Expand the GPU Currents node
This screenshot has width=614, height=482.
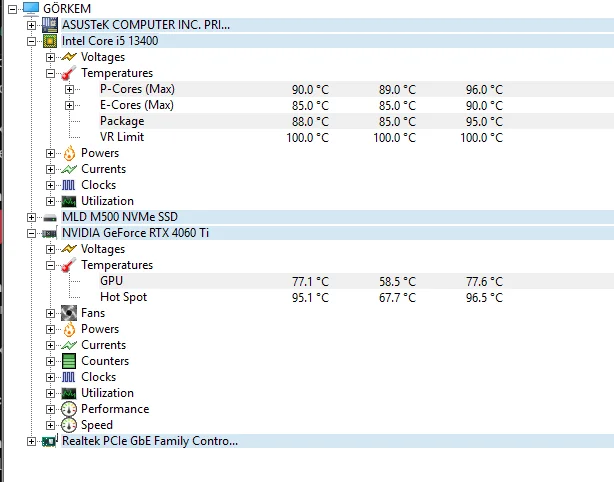pos(50,345)
